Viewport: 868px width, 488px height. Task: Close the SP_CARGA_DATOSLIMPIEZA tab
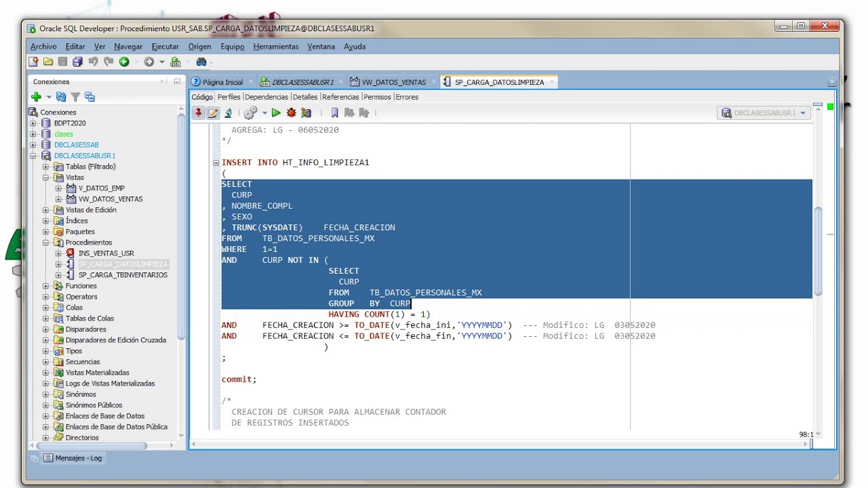[552, 82]
